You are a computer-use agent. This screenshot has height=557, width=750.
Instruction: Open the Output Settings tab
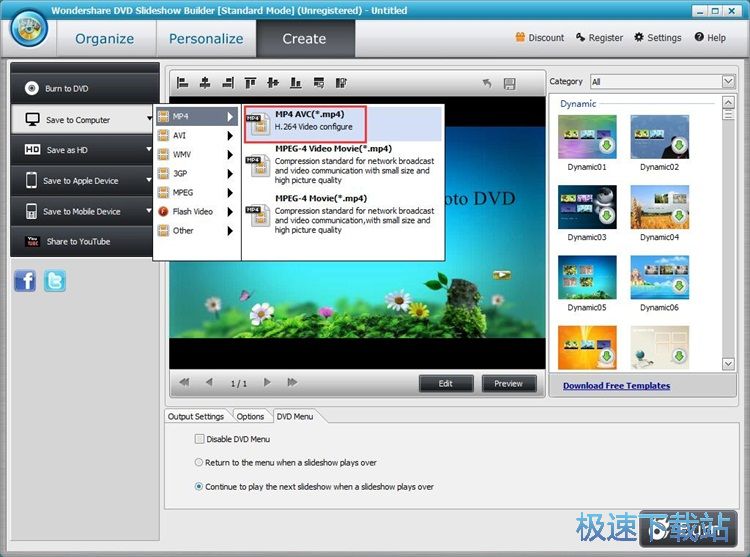click(196, 416)
